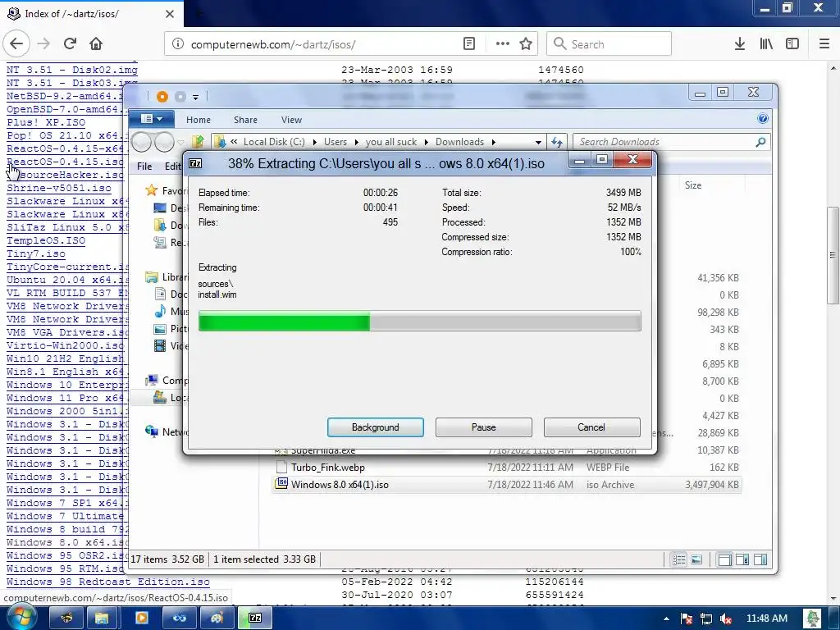
Task: Pause the 7-Zip extraction
Action: tap(484, 427)
